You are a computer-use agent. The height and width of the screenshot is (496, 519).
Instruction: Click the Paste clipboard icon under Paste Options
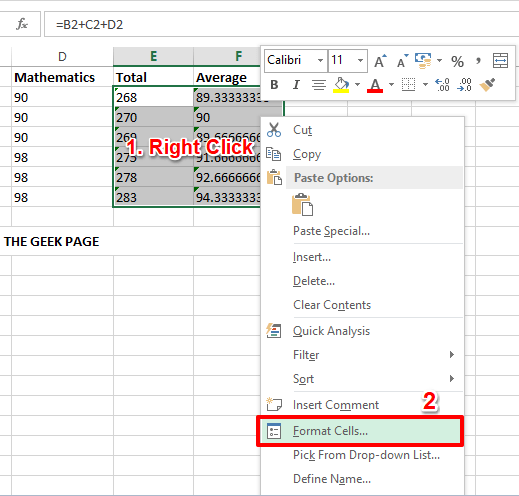coord(302,205)
